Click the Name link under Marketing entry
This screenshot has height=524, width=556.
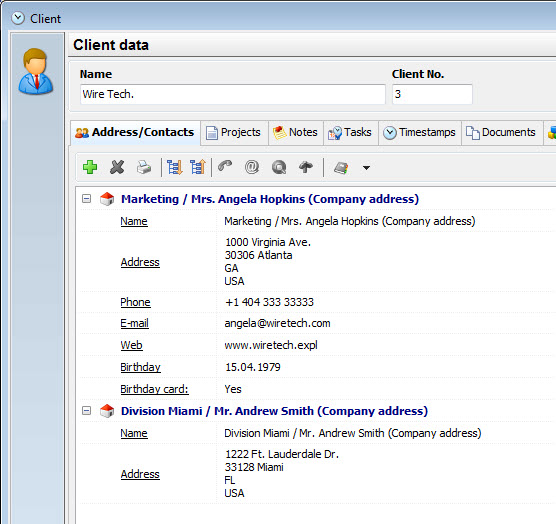(x=134, y=221)
